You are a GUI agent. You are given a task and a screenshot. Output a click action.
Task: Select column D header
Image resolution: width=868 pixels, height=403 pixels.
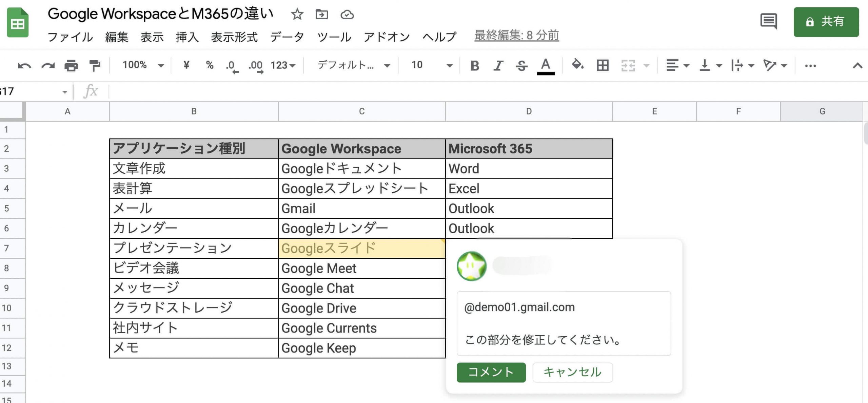point(529,111)
